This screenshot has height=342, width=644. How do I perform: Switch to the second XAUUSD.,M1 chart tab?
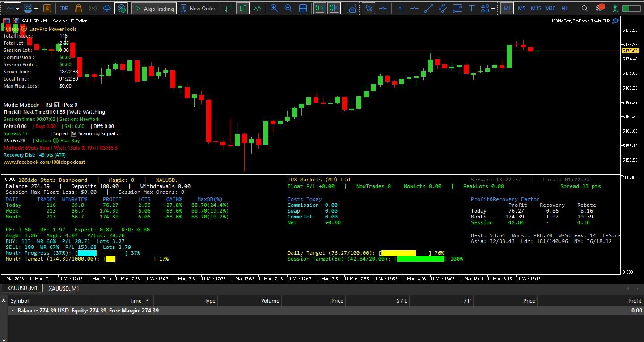pyautogui.click(x=64, y=288)
